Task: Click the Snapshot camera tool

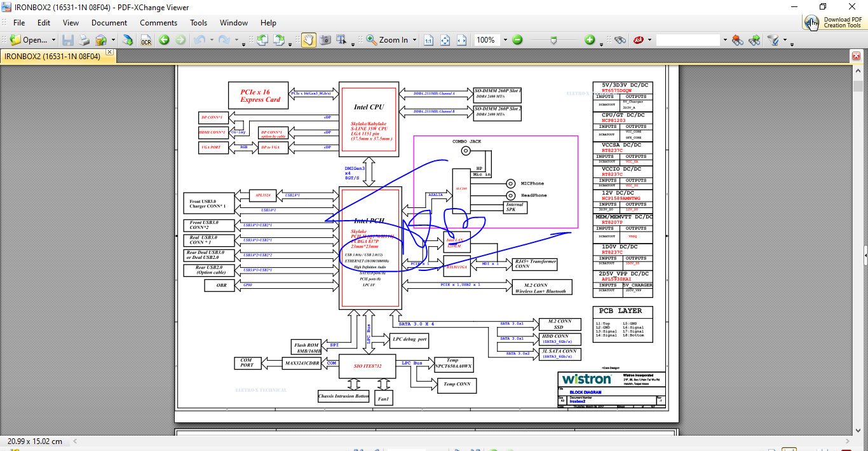Action: (x=325, y=40)
